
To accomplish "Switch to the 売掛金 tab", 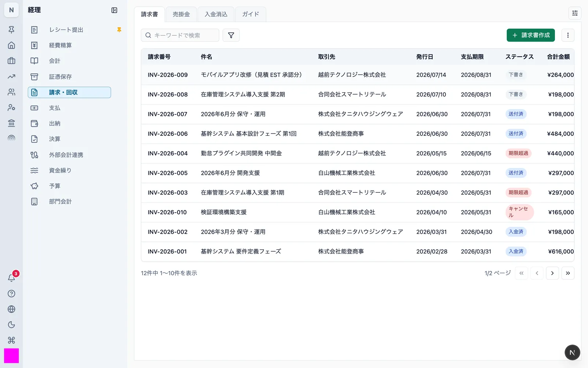I will 181,14.
